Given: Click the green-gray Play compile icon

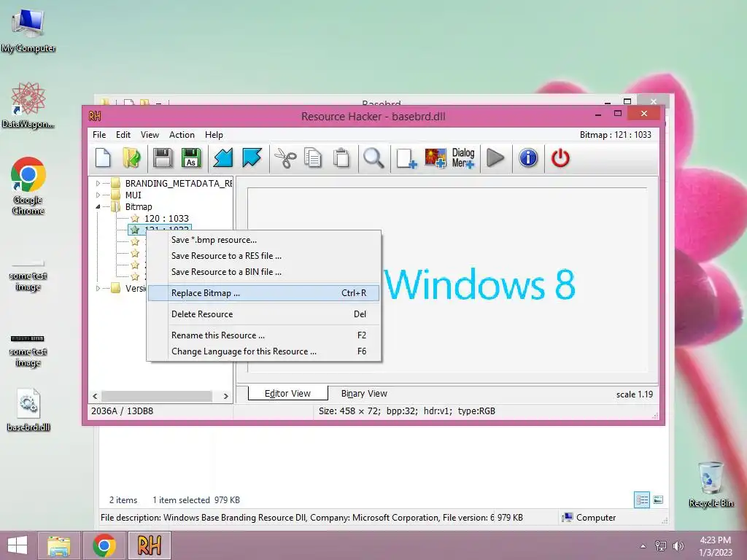Looking at the screenshot, I should tap(495, 158).
